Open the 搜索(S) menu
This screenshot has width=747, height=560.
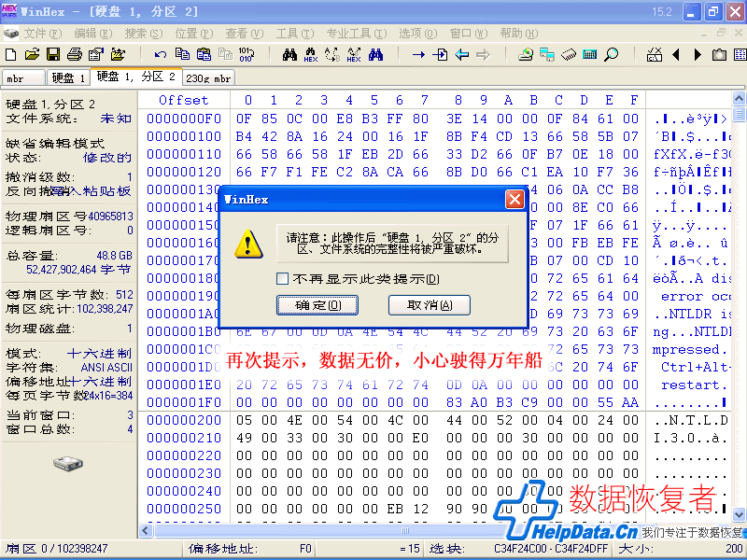click(144, 34)
